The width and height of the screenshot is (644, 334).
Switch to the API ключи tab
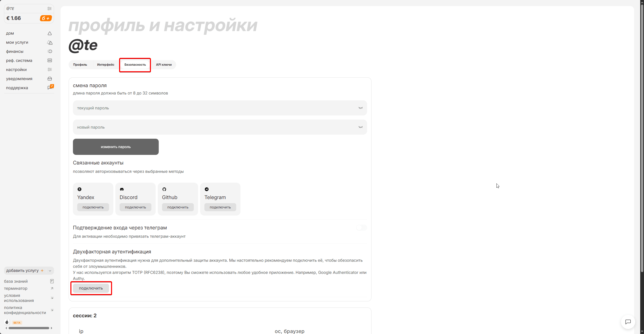click(164, 65)
